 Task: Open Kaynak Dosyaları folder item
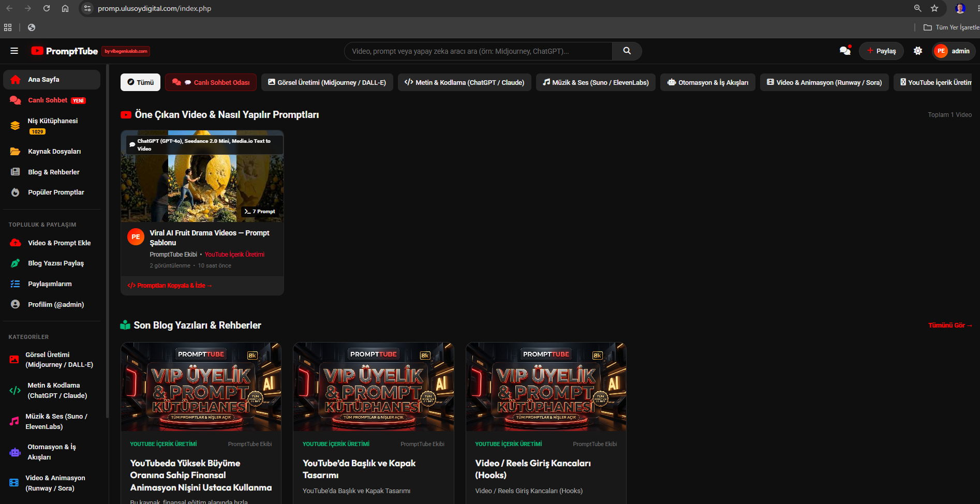[x=52, y=152]
